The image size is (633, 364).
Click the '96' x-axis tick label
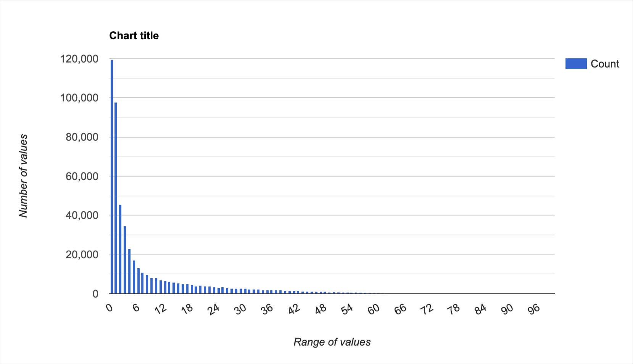coord(534,309)
